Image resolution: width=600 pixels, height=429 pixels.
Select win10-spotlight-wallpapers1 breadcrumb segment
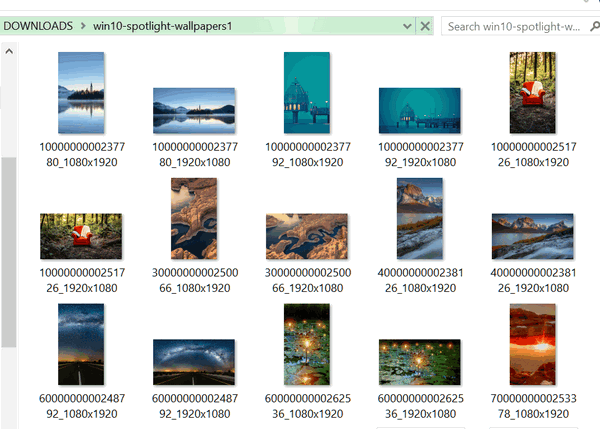(x=163, y=26)
